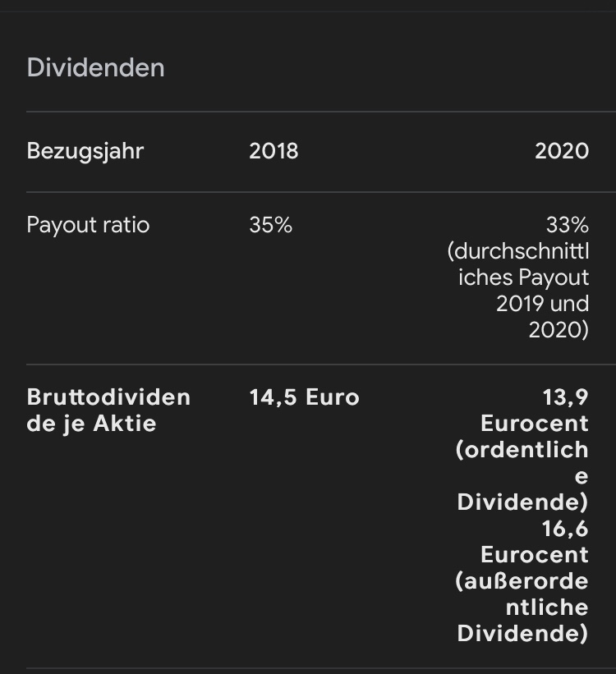616x674 pixels.
Task: Click the "(außerorde" dividend text
Action: (522, 581)
